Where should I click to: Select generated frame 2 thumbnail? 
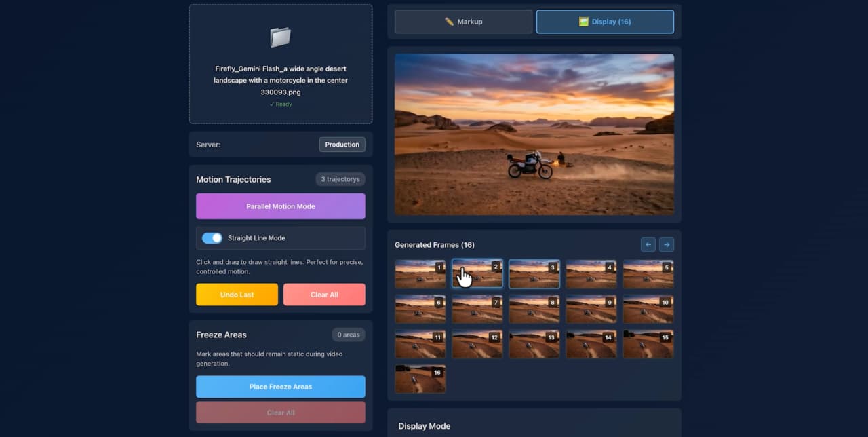click(477, 273)
